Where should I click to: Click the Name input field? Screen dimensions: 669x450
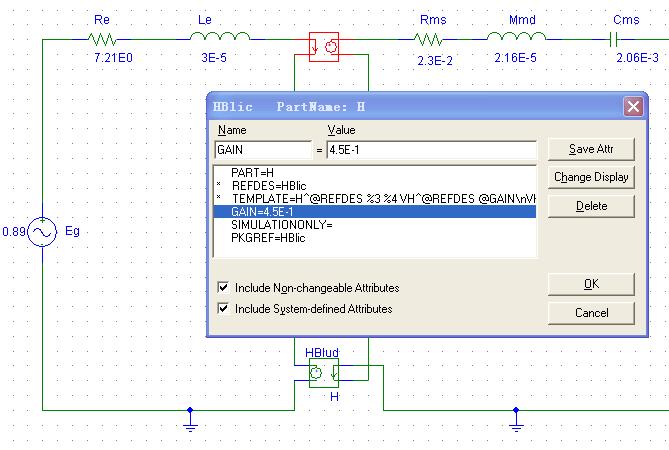click(x=262, y=150)
